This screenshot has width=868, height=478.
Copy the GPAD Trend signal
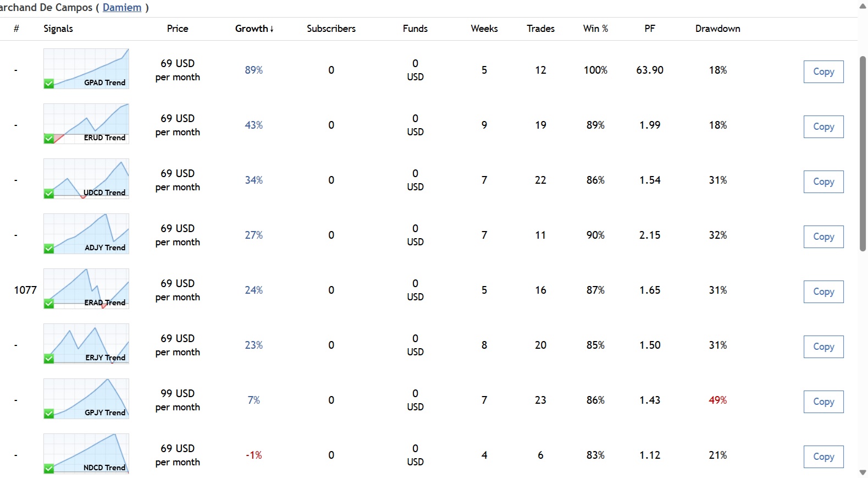[x=823, y=72]
